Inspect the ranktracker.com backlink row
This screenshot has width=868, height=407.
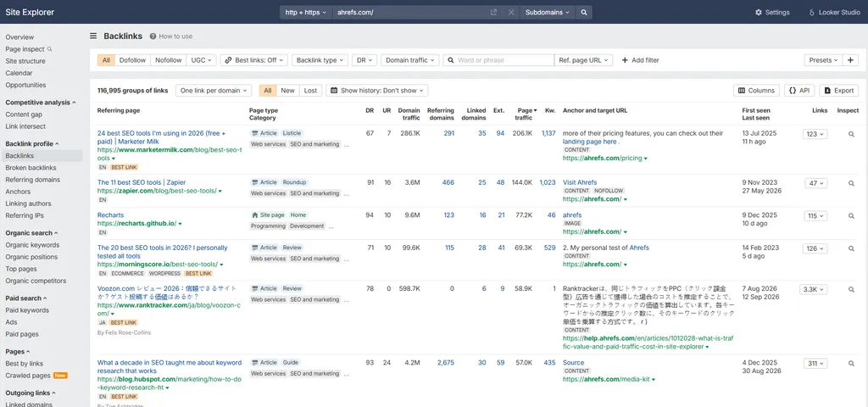(x=851, y=289)
